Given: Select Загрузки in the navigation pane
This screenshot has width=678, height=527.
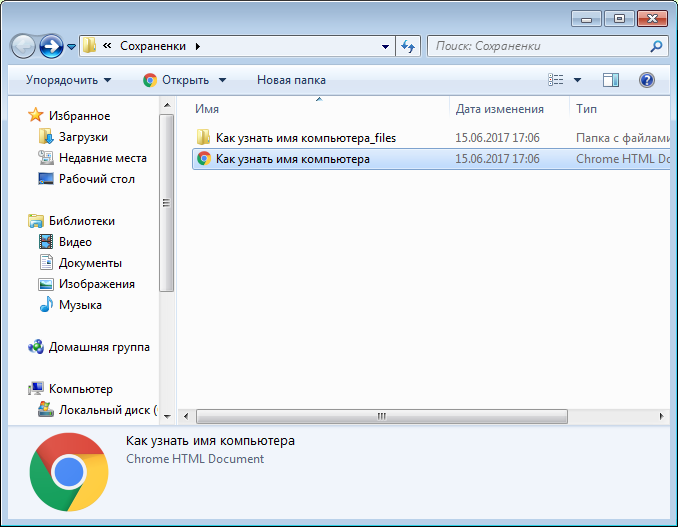Looking at the screenshot, I should [x=83, y=137].
